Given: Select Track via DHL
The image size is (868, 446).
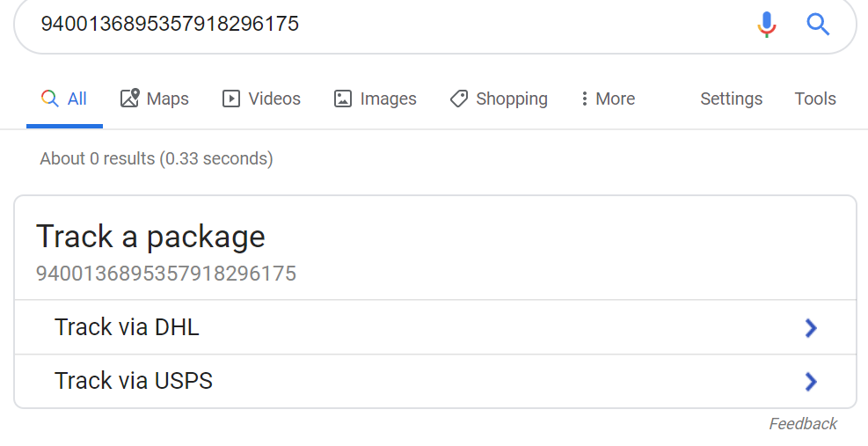Looking at the screenshot, I should [x=435, y=327].
